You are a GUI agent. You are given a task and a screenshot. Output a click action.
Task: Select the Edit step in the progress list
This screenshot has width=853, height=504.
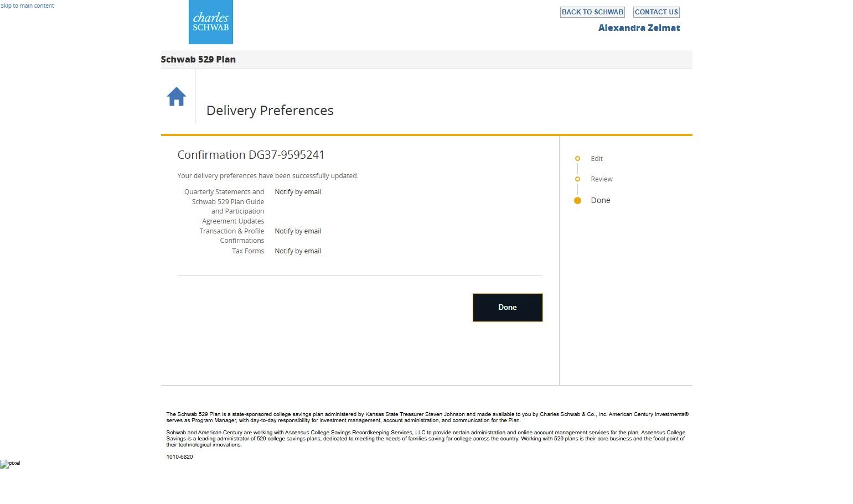tap(597, 159)
